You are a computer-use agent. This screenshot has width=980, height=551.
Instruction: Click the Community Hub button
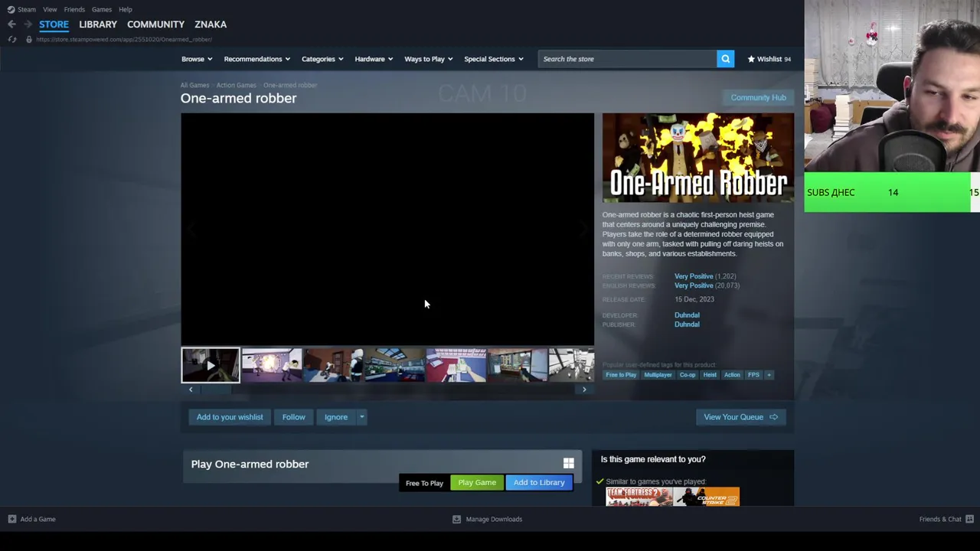[758, 97]
